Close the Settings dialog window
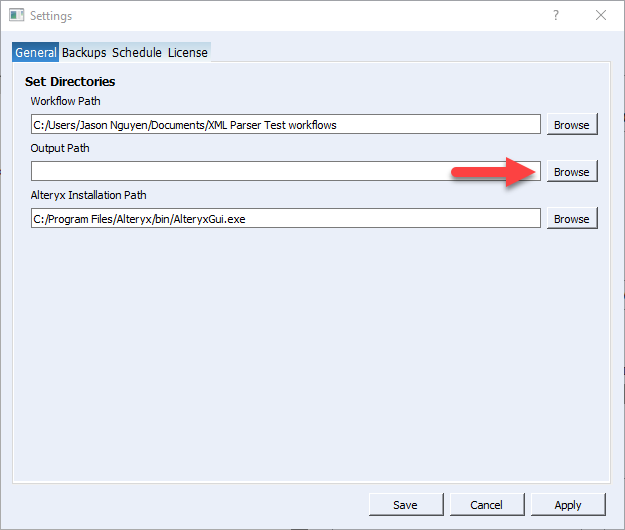625x530 pixels. point(600,16)
